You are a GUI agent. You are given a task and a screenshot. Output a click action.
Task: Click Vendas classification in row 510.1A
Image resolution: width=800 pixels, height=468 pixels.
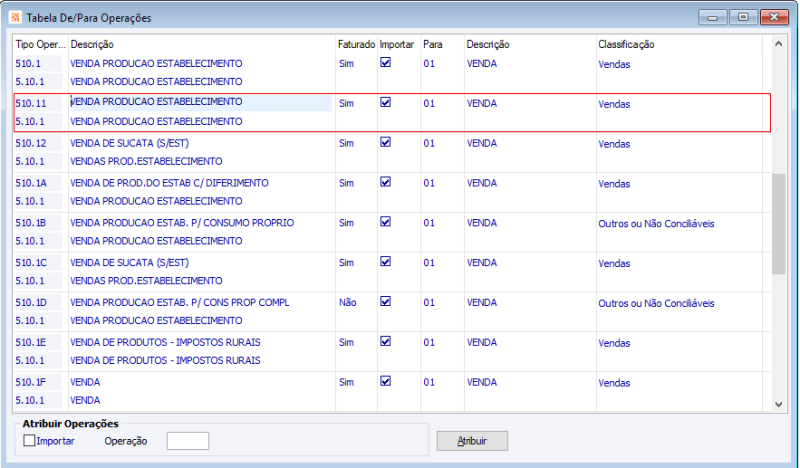(614, 183)
